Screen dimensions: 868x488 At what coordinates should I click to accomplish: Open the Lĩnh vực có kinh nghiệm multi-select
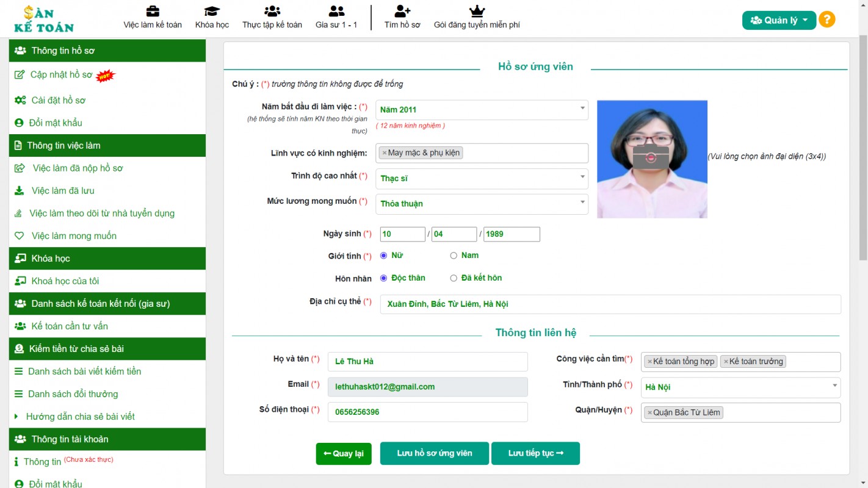482,153
